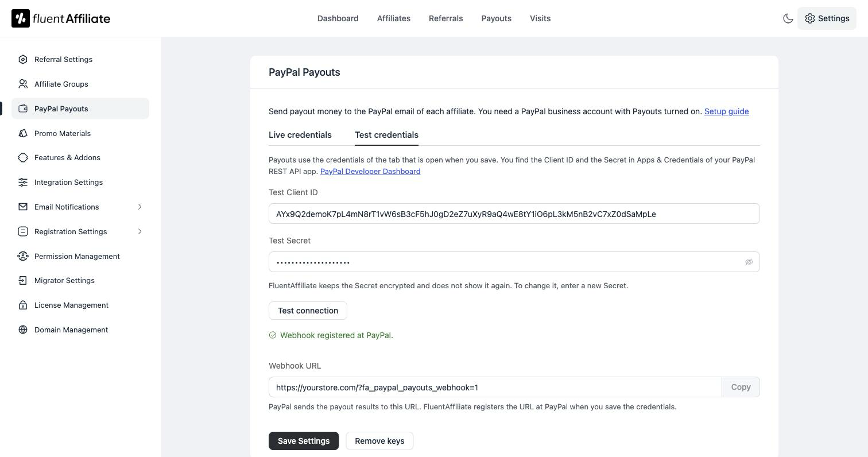Click the Email Notifications envelope icon

23,207
